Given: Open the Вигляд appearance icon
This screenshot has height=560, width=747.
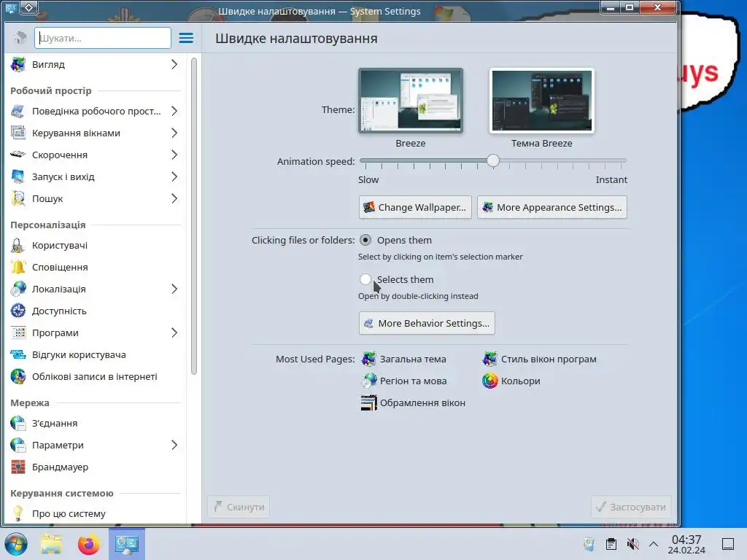Looking at the screenshot, I should coord(18,64).
